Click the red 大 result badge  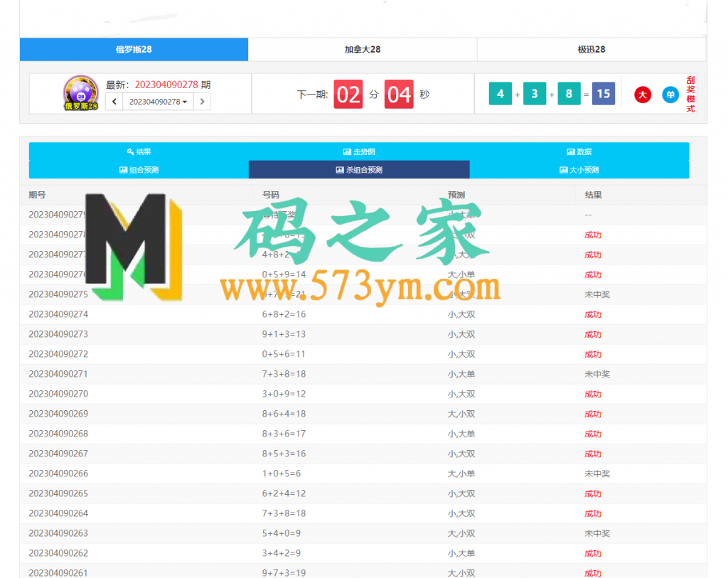pos(643,95)
